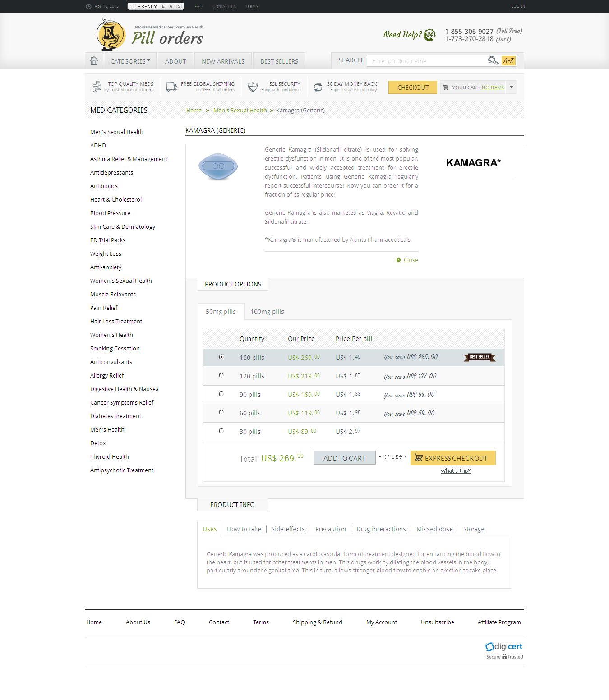Click the Express Checkout button
Image resolution: width=609 pixels, height=700 pixels.
453,458
